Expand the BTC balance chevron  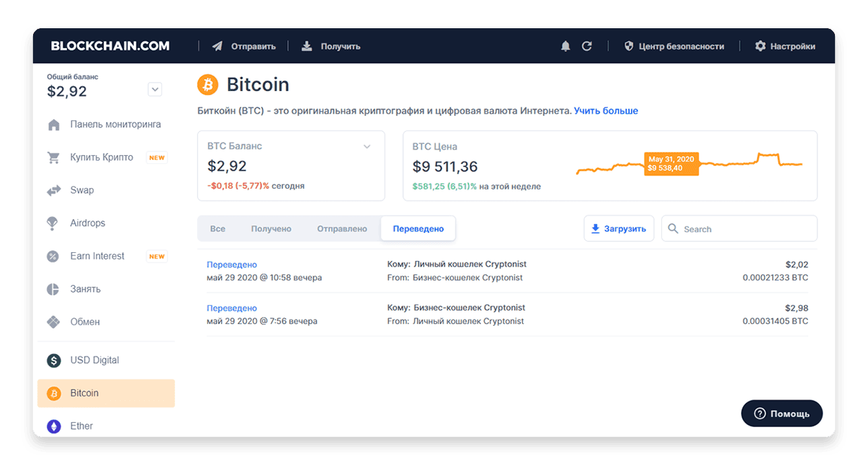click(367, 146)
